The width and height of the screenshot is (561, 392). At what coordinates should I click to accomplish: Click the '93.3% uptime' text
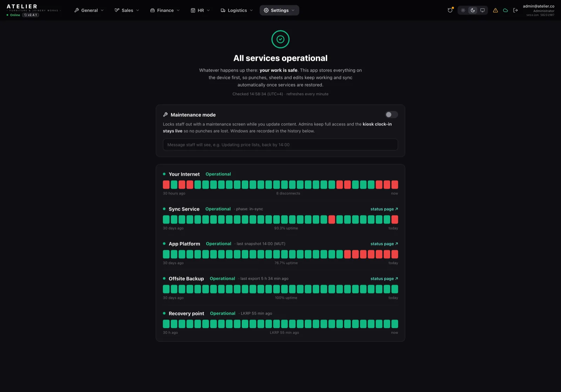click(286, 228)
